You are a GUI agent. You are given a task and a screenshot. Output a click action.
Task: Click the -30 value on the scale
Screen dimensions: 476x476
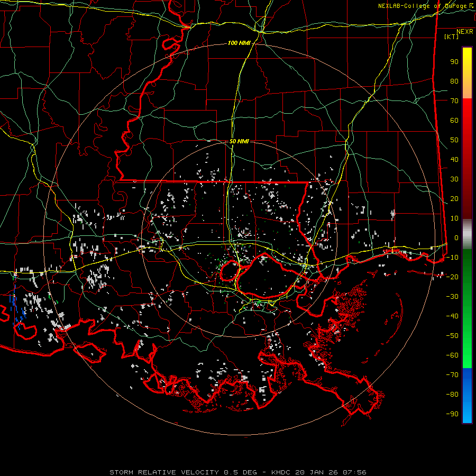pyautogui.click(x=452, y=297)
